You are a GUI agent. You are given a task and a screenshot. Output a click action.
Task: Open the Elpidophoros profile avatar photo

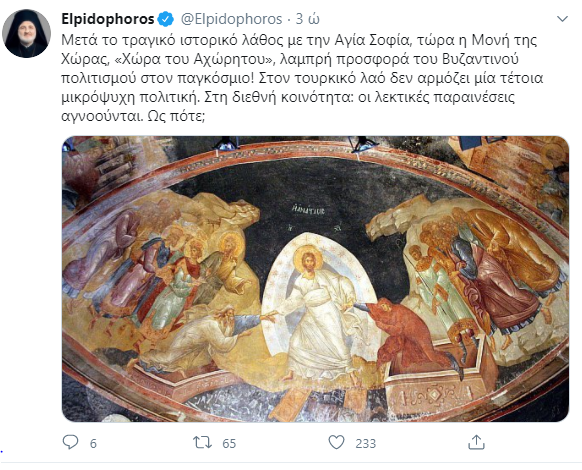26,33
